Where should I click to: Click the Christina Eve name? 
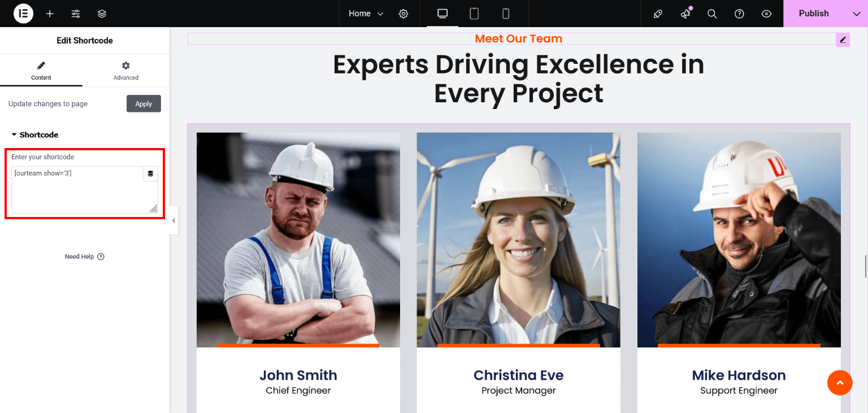[519, 375]
